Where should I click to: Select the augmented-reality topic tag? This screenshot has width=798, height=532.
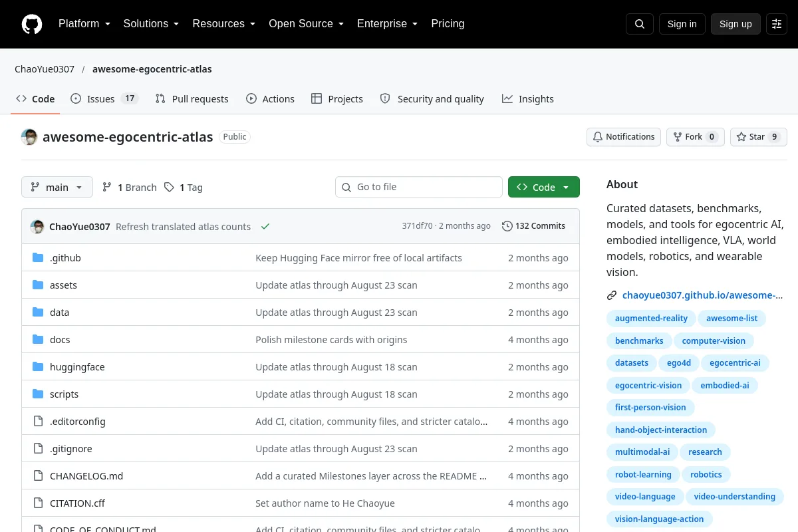pyautogui.click(x=651, y=319)
